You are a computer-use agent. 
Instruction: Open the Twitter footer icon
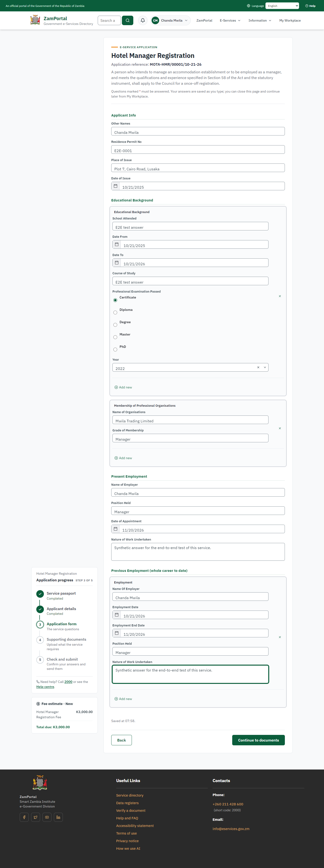pos(35,817)
